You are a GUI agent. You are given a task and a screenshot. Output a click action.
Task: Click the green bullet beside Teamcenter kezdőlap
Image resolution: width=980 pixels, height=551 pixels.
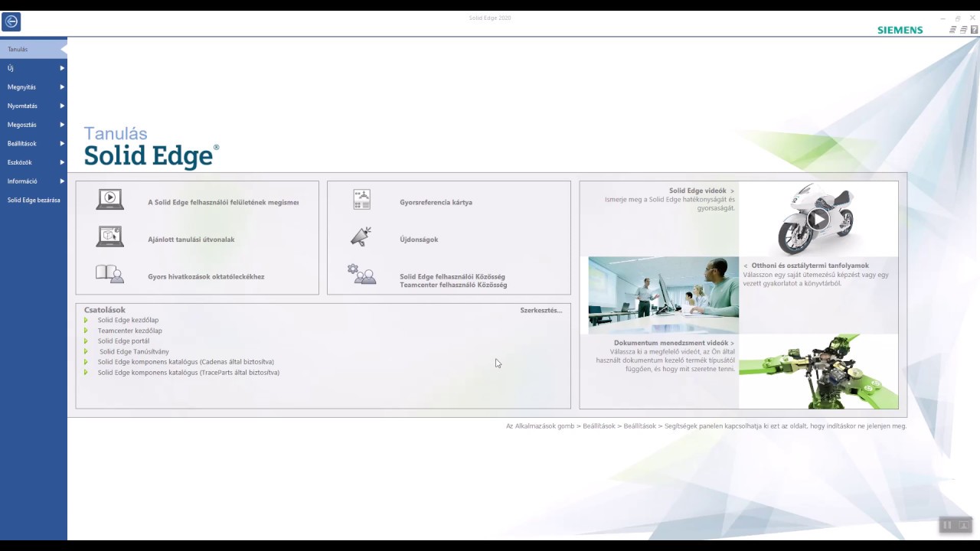click(87, 331)
